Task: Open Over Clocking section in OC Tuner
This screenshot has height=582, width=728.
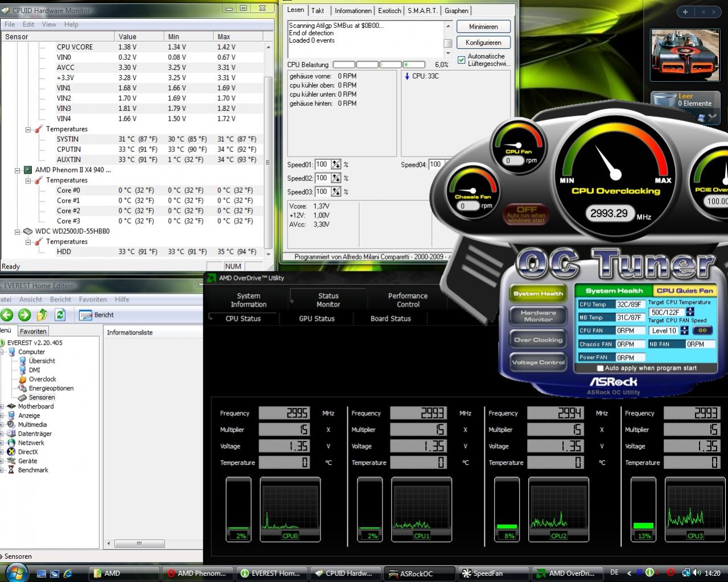Action: (538, 340)
